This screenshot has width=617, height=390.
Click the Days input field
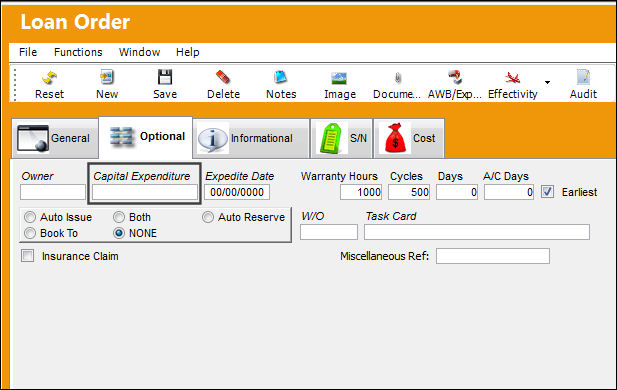[457, 192]
